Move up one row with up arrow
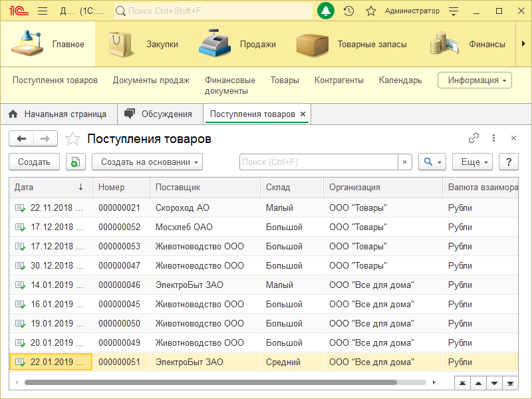This screenshot has height=399, width=532. tap(478, 384)
